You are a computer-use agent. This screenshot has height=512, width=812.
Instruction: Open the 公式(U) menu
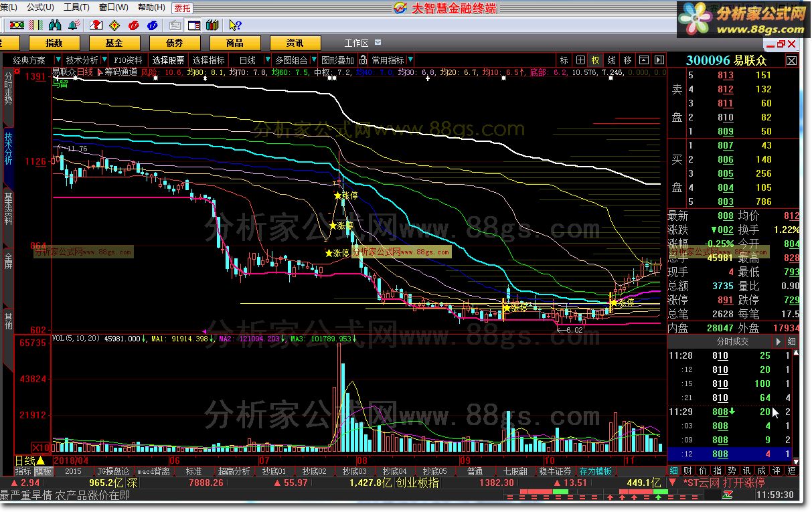(x=41, y=7)
